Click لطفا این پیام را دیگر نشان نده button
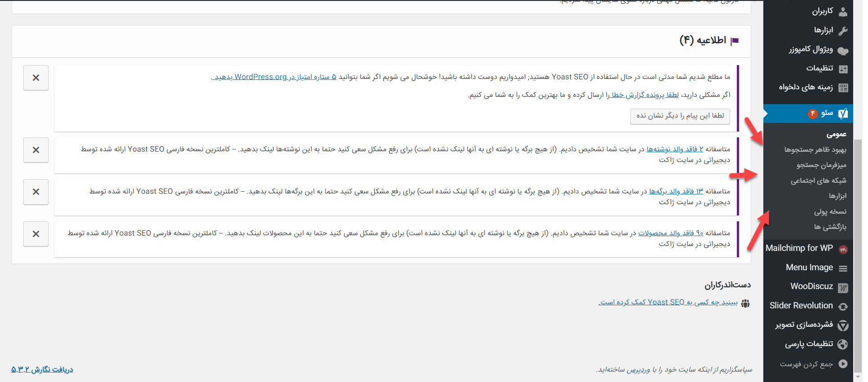The image size is (868, 382). tap(680, 116)
